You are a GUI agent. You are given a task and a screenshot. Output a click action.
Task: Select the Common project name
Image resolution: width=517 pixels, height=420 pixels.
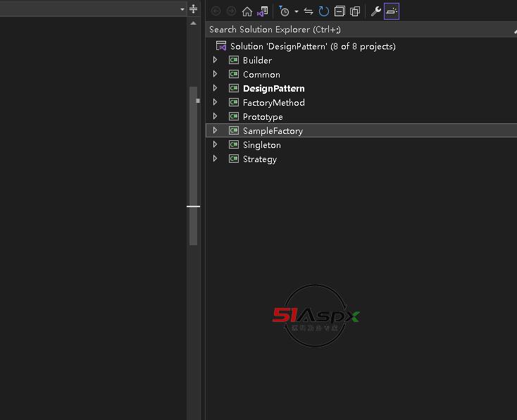(261, 75)
